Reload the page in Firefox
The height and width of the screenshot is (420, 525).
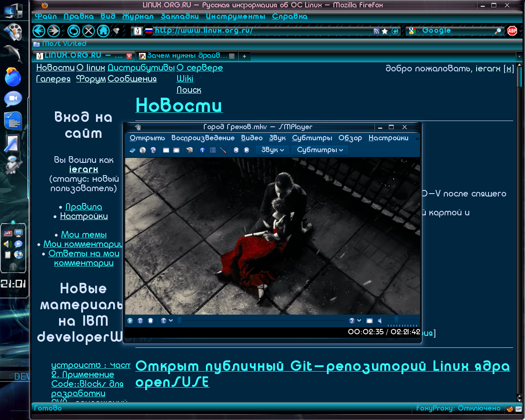tap(74, 31)
